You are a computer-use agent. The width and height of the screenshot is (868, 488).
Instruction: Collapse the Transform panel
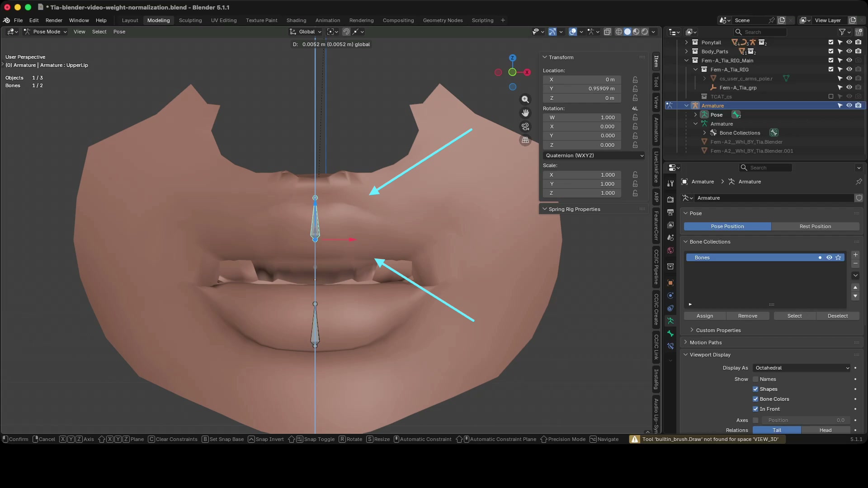(x=545, y=57)
